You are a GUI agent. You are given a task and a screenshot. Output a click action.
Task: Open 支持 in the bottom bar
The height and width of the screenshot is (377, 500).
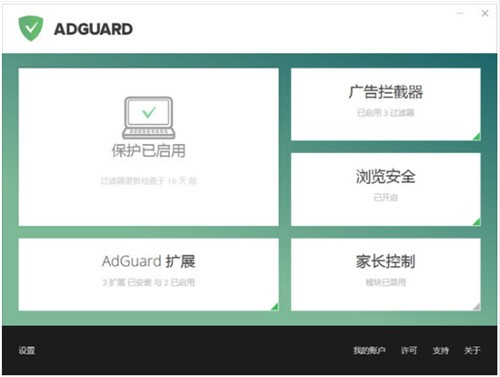tap(440, 350)
